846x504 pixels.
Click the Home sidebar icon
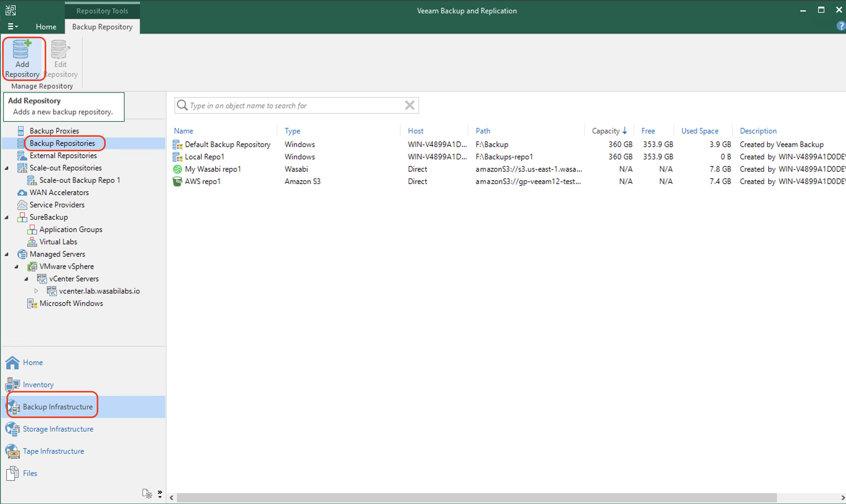coord(13,362)
